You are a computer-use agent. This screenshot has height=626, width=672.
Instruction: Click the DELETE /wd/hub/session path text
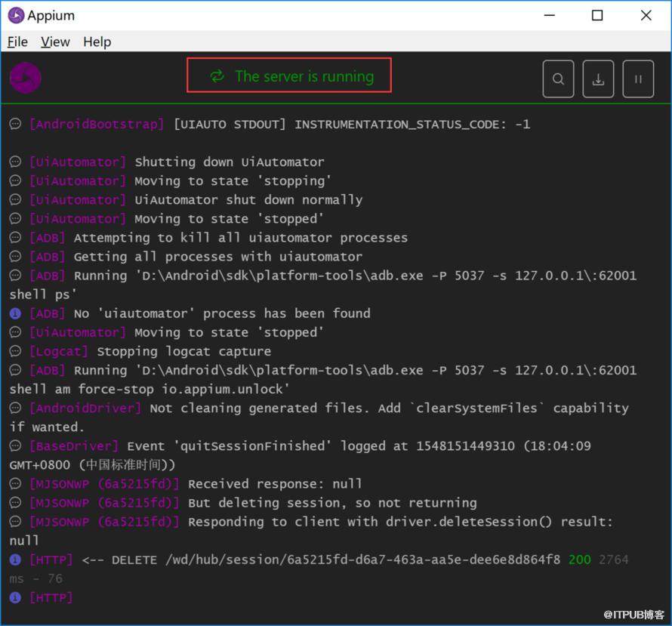point(336,560)
